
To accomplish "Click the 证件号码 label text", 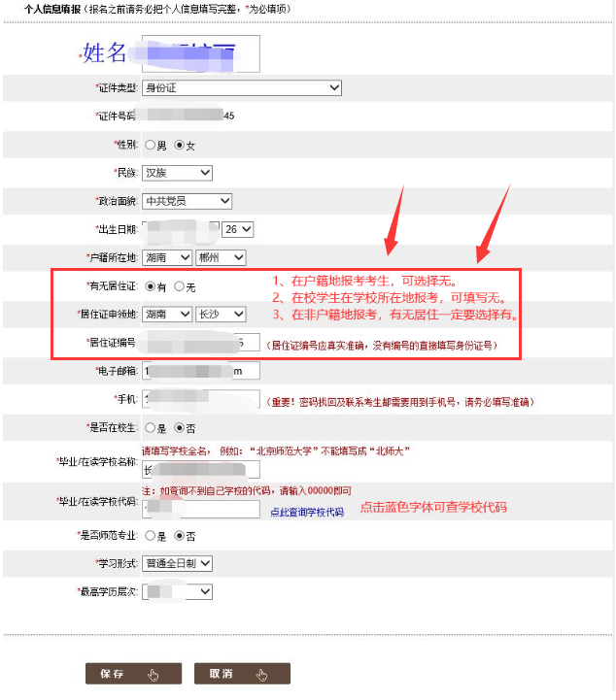I will point(116,117).
